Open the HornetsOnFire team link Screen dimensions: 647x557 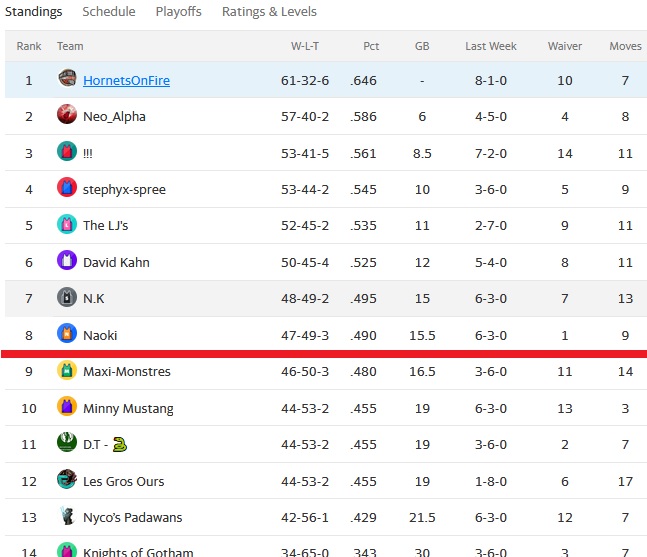[126, 80]
